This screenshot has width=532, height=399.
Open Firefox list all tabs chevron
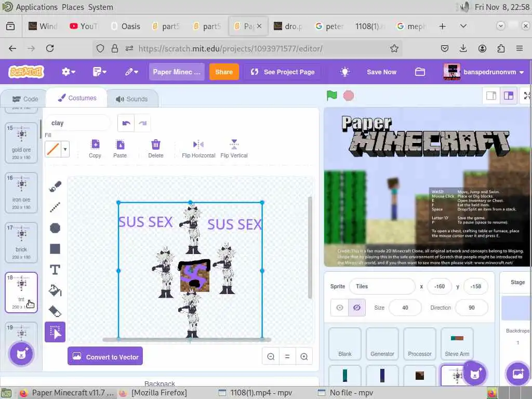tap(463, 26)
